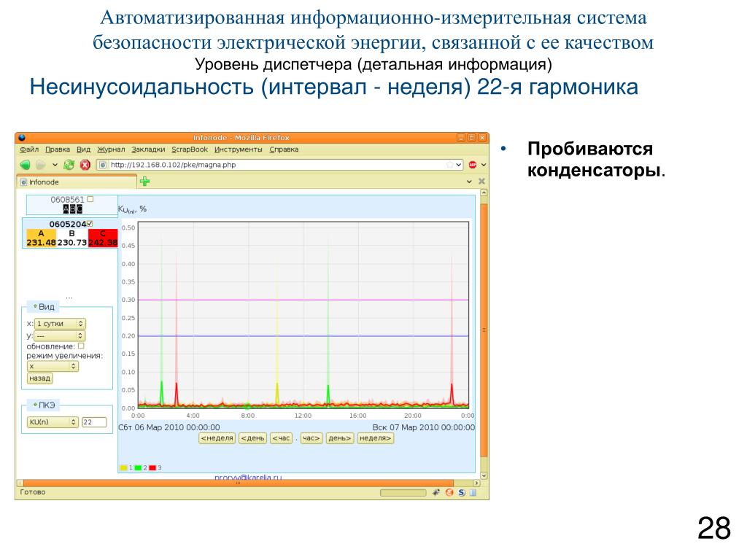
Task: Open the Adblock Plus dropdown arrow
Action: pyautogui.click(x=484, y=165)
